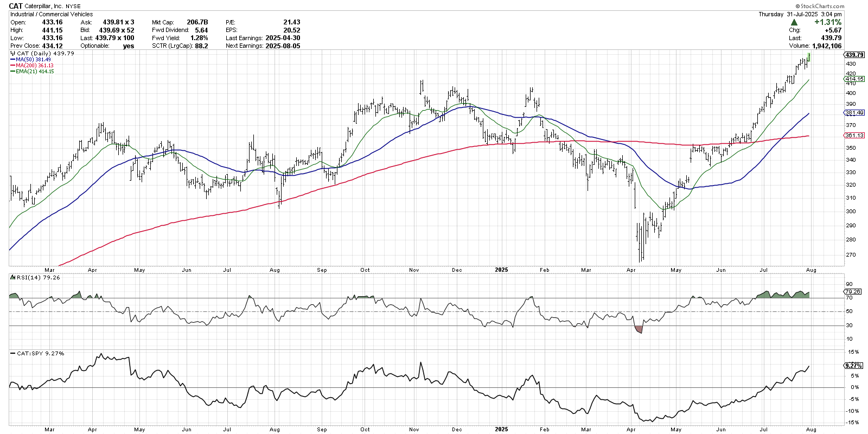Click the green 414.15 EMA price axis tag
The height and width of the screenshot is (434, 868).
pos(854,79)
